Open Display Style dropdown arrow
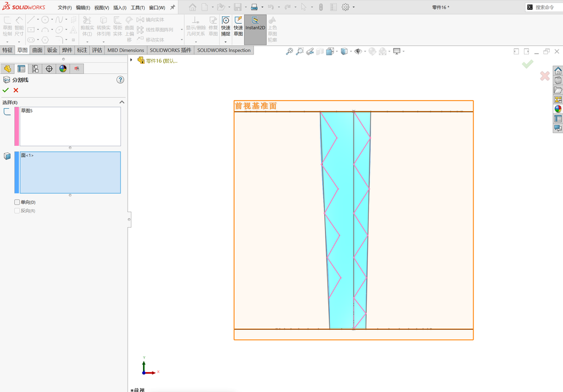The width and height of the screenshot is (563, 392). coord(351,51)
